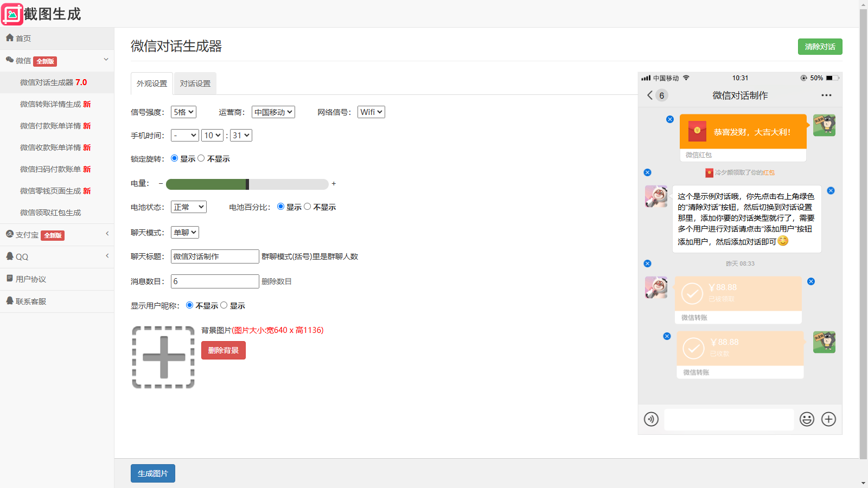The width and height of the screenshot is (868, 488).
Task: Click the battery level slider bar
Action: pyautogui.click(x=247, y=184)
